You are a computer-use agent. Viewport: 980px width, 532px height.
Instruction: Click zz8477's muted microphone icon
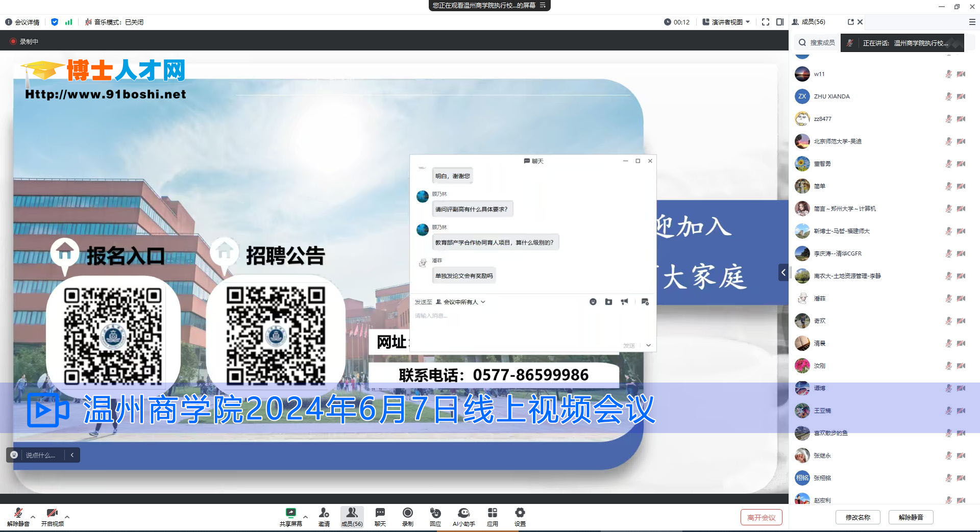948,119
